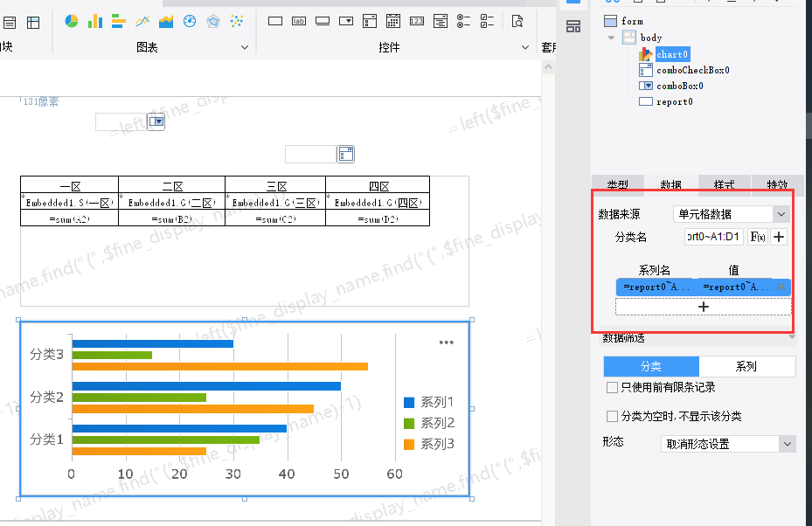Image resolution: width=812 pixels, height=526 pixels.
Task: Select the 系列 filter tab
Action: (x=746, y=366)
